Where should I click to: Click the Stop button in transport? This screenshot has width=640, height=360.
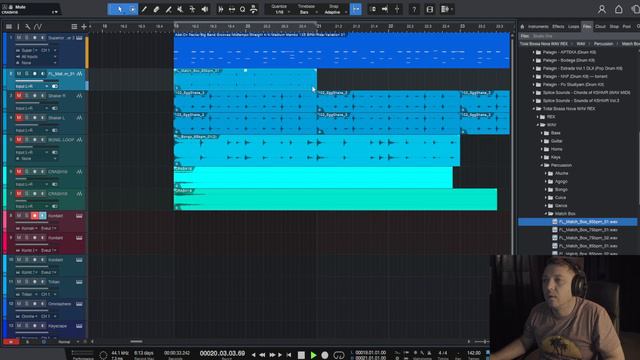(x=301, y=355)
